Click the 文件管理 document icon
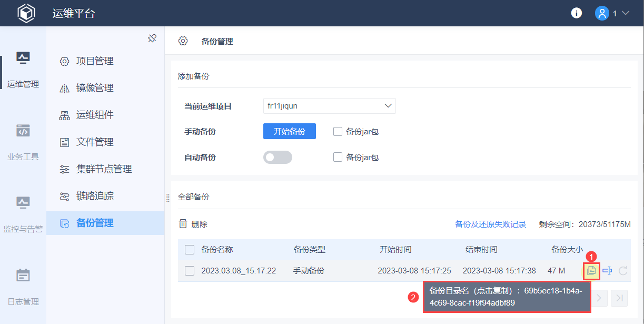The height and width of the screenshot is (324, 644). [65, 142]
